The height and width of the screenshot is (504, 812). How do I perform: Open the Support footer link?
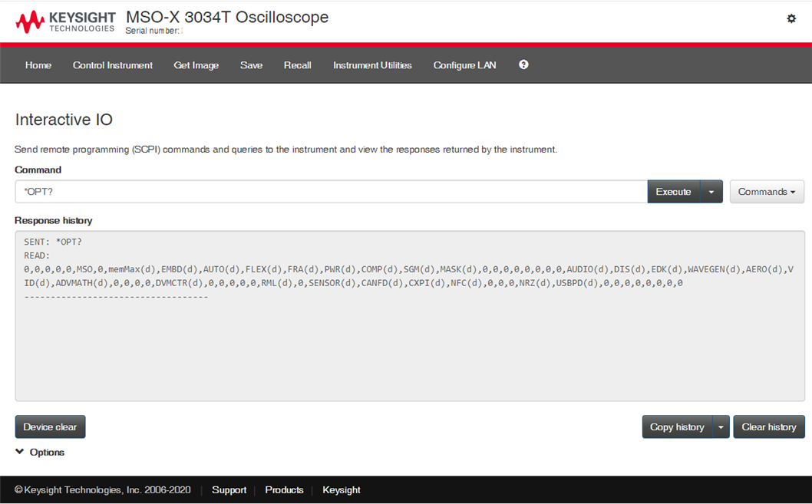tap(229, 490)
